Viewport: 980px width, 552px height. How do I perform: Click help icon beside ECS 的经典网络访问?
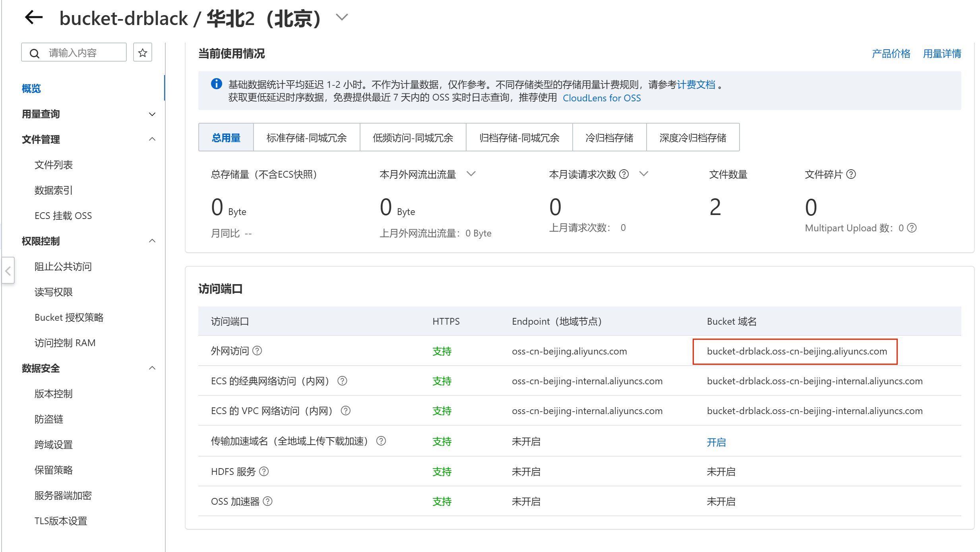(342, 381)
